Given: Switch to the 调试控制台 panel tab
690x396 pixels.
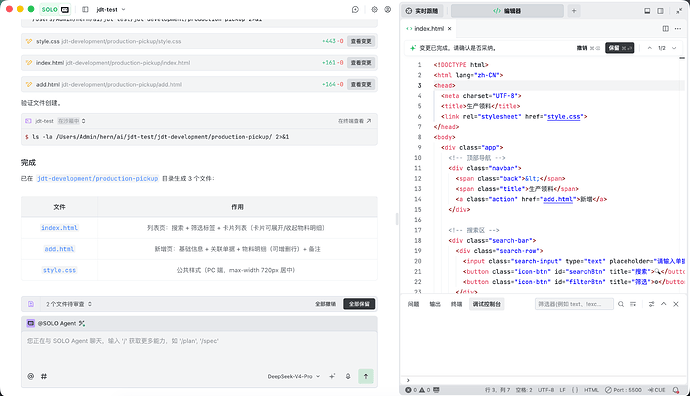Looking at the screenshot, I should click(x=486, y=304).
